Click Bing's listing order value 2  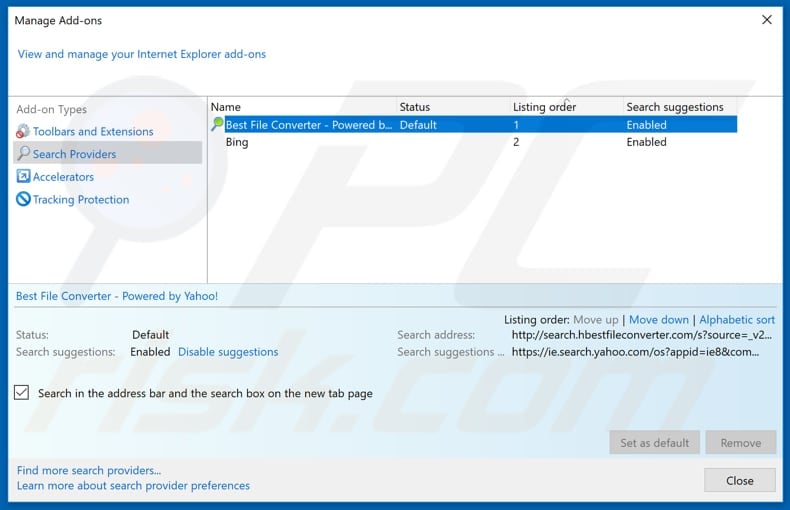point(516,142)
